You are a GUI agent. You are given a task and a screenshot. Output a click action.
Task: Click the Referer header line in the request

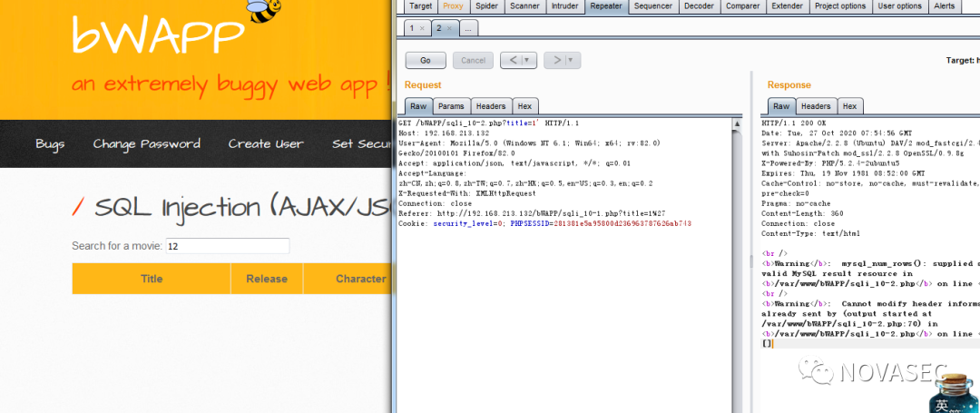click(532, 213)
